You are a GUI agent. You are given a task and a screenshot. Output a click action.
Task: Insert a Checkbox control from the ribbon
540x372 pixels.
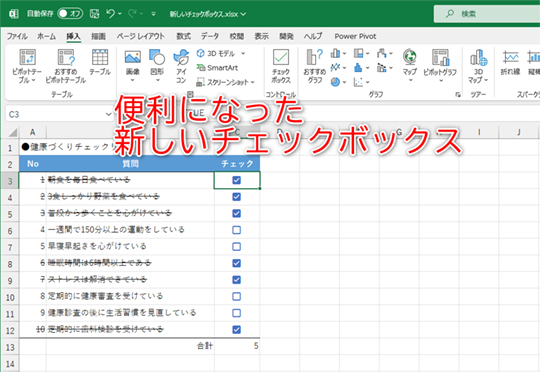(x=281, y=66)
